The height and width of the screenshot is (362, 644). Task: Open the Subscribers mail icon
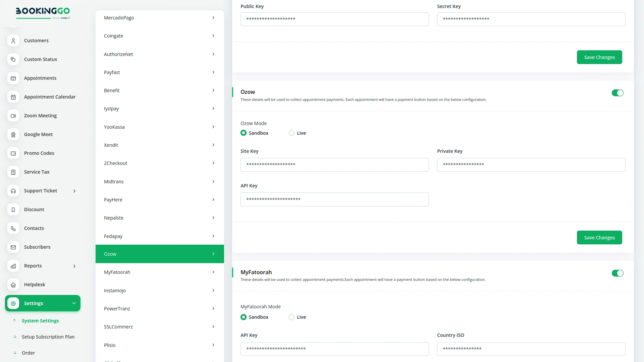(13, 247)
